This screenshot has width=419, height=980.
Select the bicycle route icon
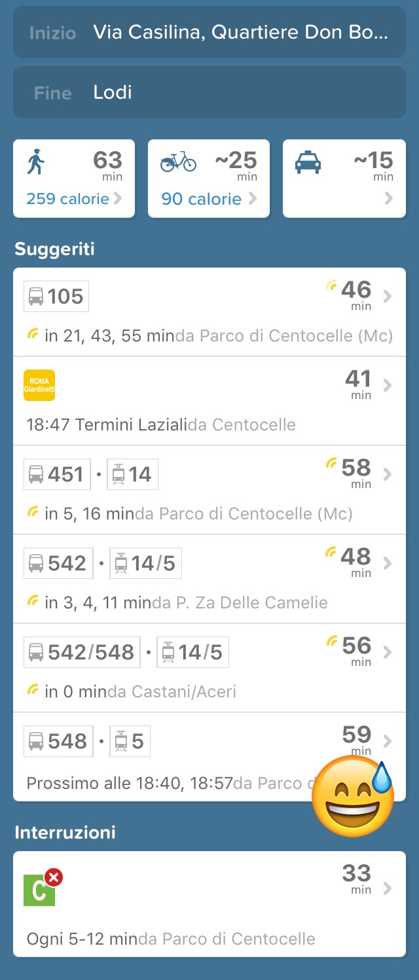click(x=178, y=161)
